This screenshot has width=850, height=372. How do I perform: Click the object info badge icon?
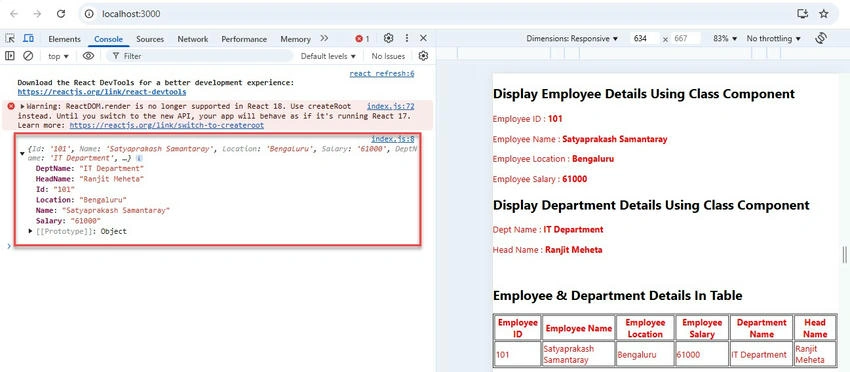[139, 158]
